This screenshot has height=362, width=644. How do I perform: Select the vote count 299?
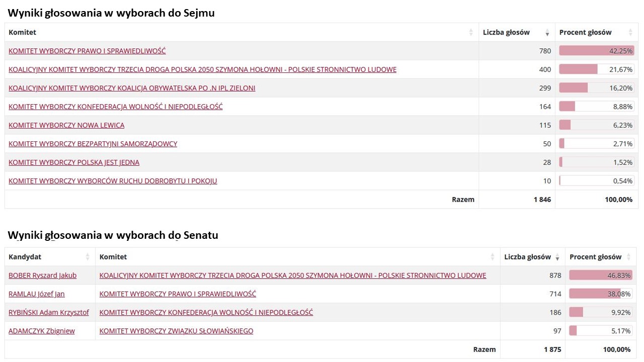(545, 88)
